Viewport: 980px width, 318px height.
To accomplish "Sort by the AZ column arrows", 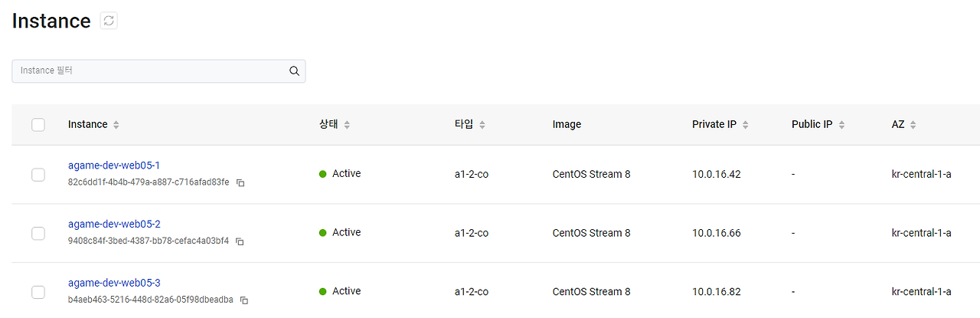I will (913, 125).
